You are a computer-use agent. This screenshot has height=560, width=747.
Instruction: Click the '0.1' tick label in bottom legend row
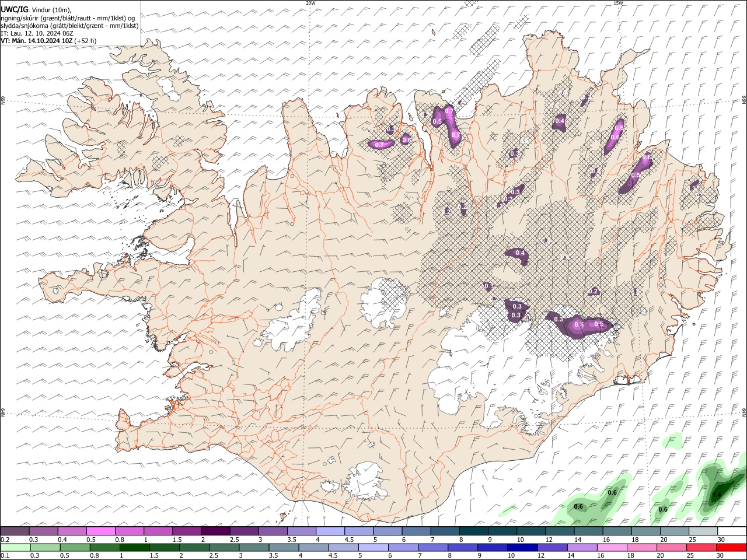[x=5, y=555]
